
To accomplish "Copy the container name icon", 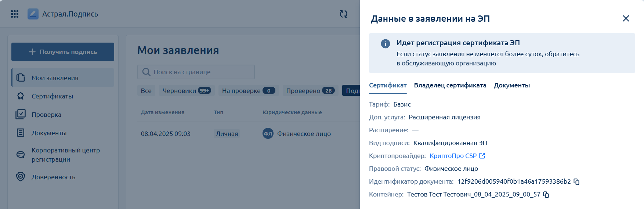I will click(546, 195).
